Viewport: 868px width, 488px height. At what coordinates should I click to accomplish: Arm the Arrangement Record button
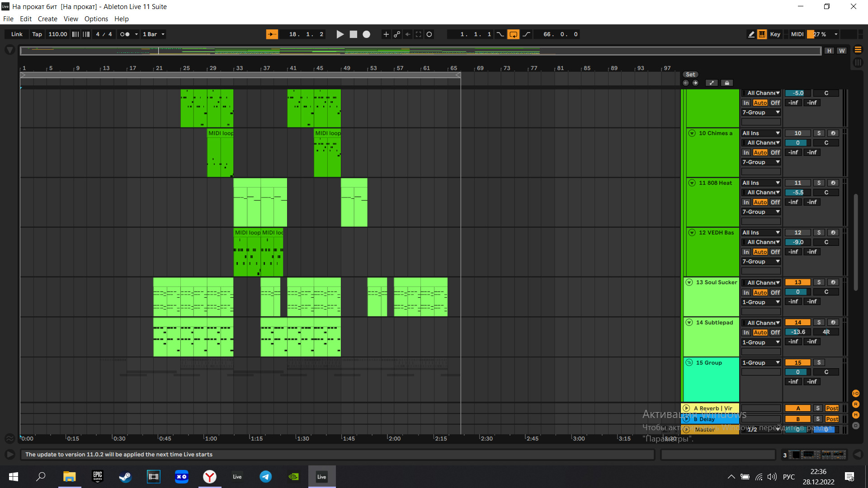pos(367,34)
